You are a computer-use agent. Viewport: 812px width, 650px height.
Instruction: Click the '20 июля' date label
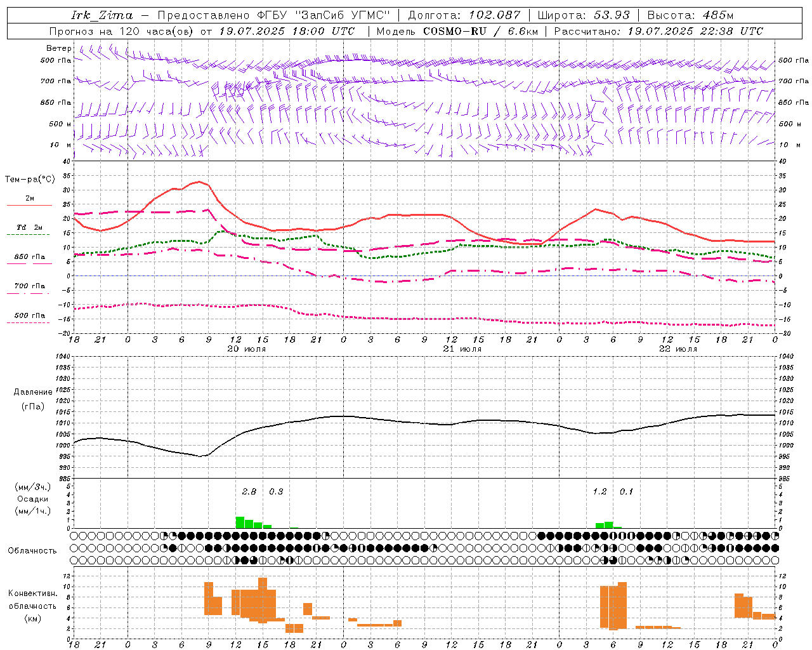coord(247,349)
